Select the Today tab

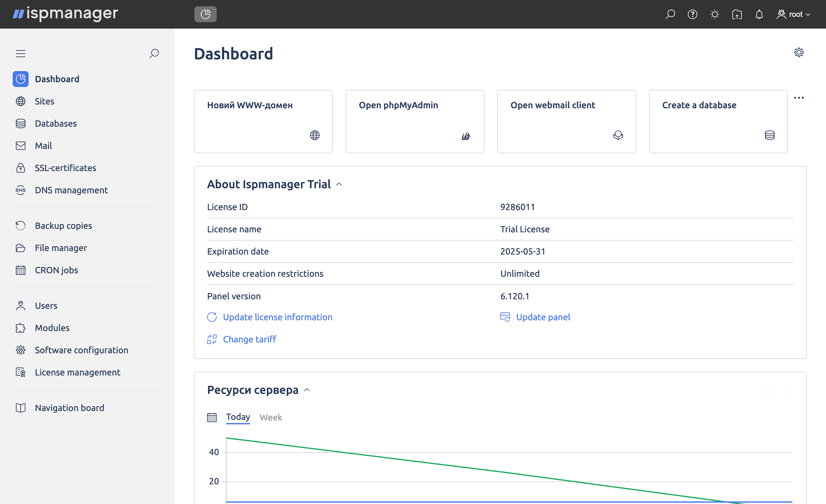click(238, 417)
